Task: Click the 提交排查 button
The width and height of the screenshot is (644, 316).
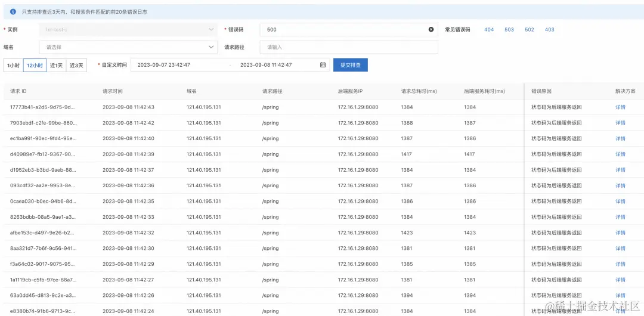Action: [x=351, y=65]
